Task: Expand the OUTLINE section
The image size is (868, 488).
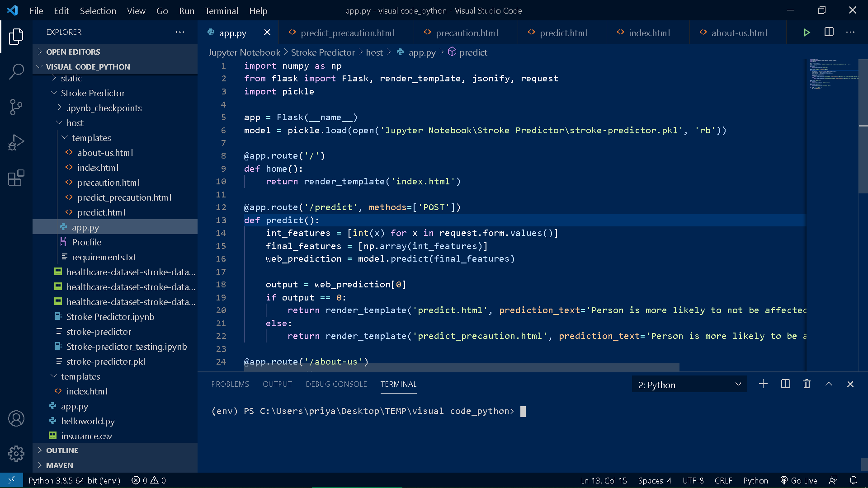Action: 62,450
